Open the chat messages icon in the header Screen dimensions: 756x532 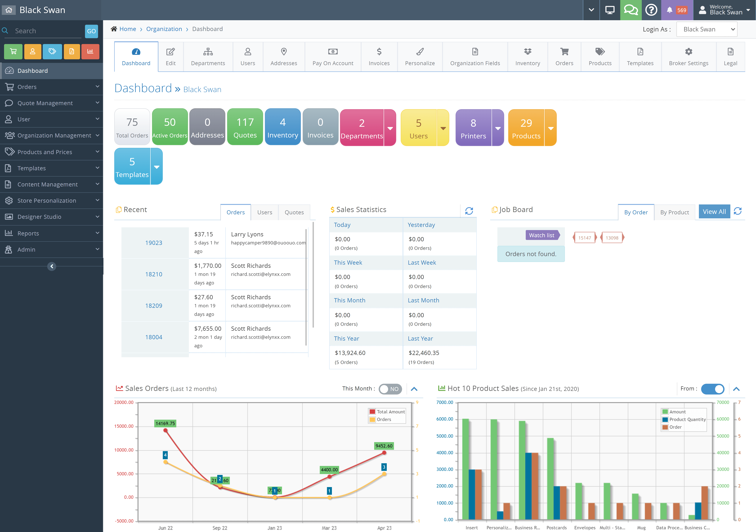tap(631, 10)
